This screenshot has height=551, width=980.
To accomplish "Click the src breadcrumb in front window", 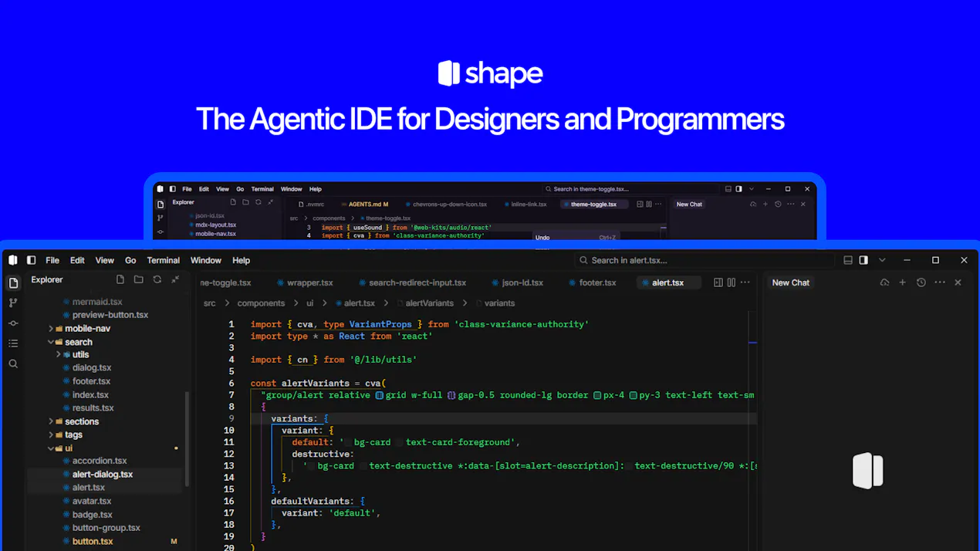I will coord(209,303).
